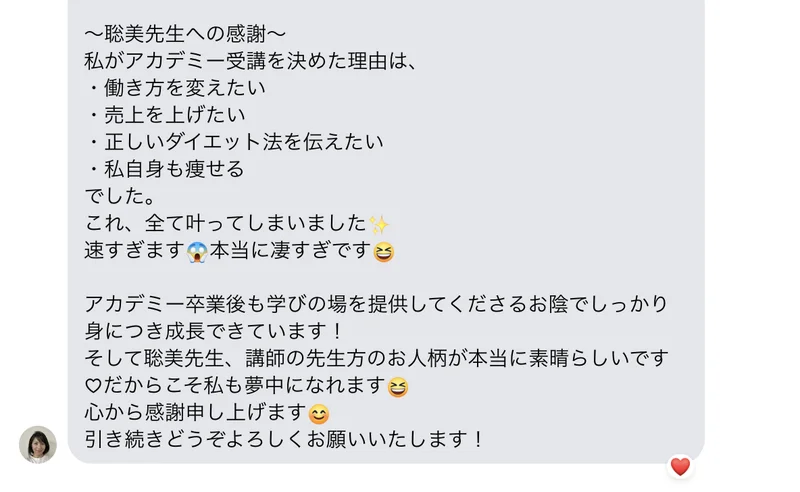Click the line starting そして聡美先生、講師の先生方
The image size is (800, 492).
[x=376, y=358]
